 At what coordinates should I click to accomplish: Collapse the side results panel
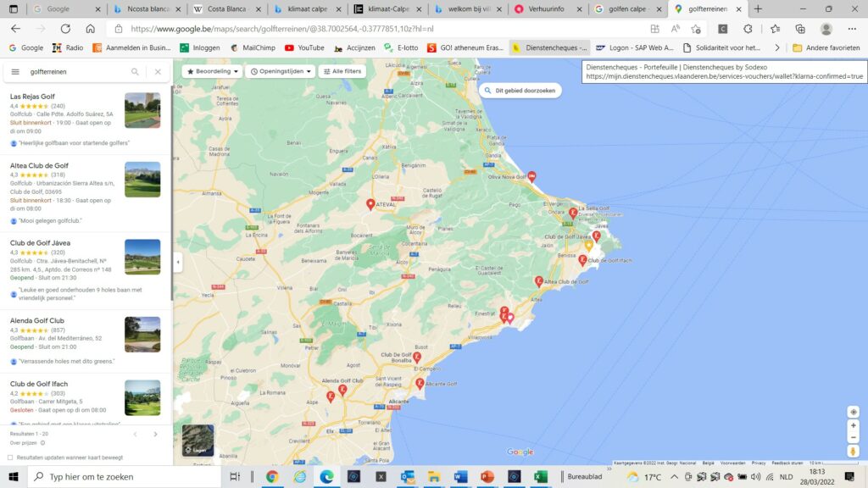pyautogui.click(x=178, y=263)
